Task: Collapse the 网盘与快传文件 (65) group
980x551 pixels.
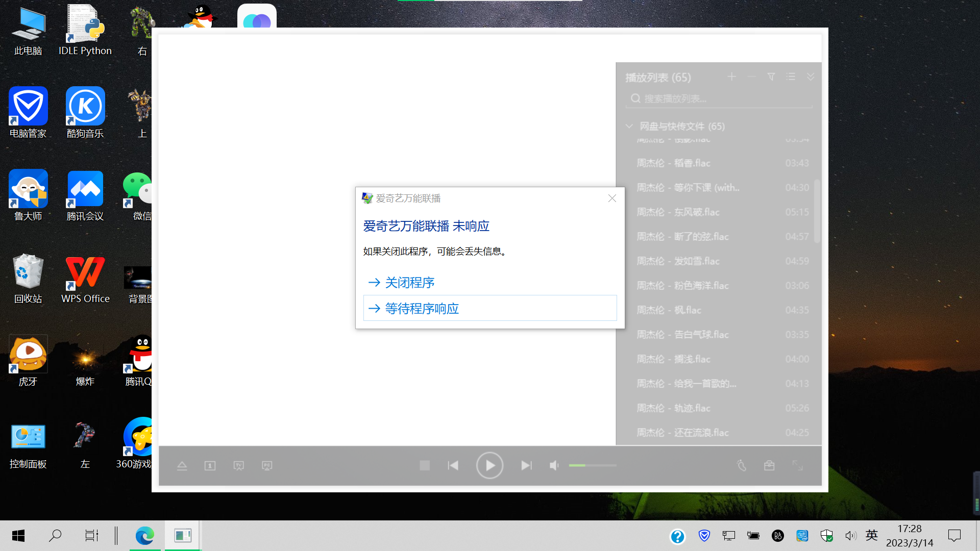Action: (x=629, y=126)
